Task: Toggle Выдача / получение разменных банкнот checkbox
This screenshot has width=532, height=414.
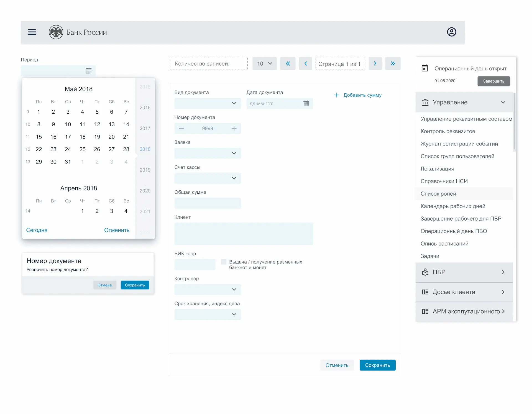Action: [224, 262]
